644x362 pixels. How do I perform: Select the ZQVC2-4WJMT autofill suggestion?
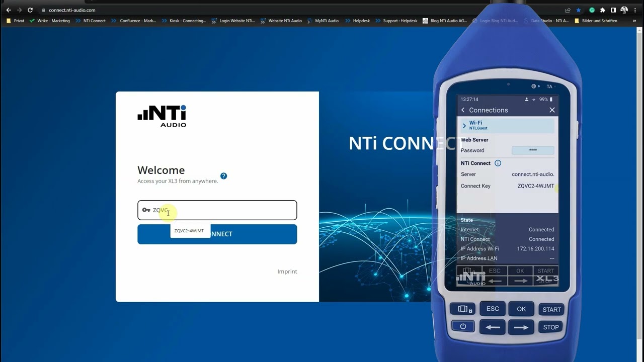coord(190,231)
